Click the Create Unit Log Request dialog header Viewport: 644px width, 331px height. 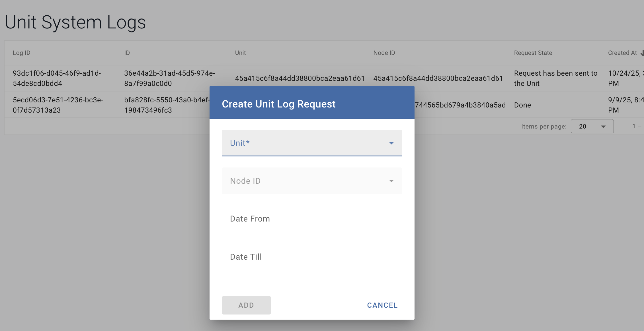coord(278,104)
